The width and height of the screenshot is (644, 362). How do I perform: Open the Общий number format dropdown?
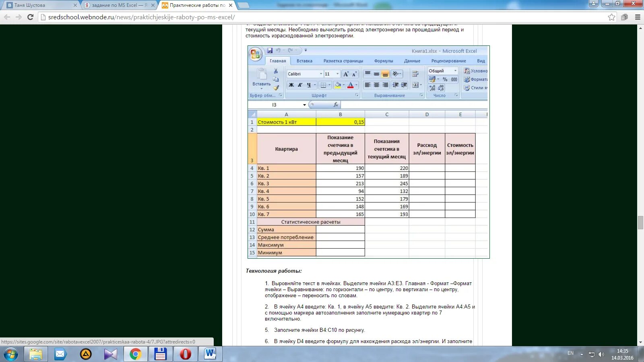click(x=456, y=71)
